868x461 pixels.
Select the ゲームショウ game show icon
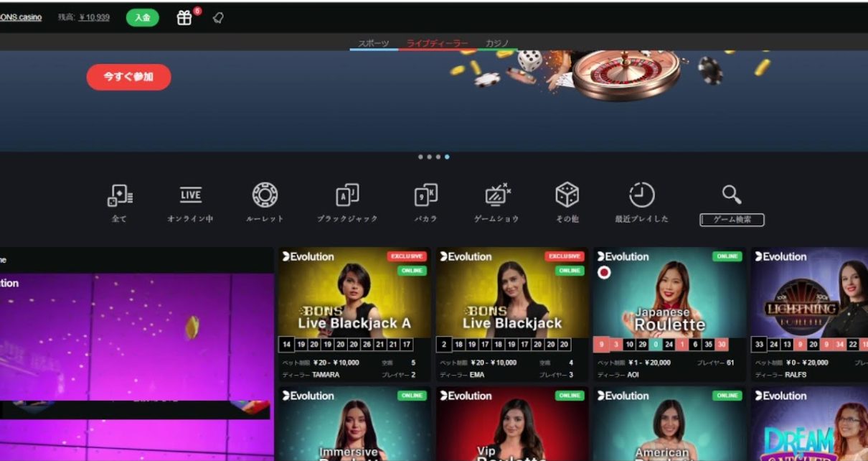pos(497,195)
